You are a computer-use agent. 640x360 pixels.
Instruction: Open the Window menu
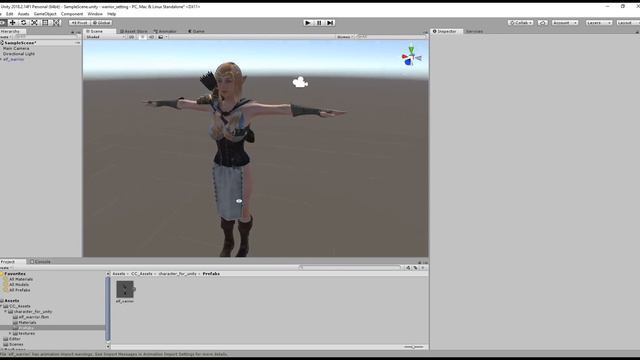(95, 14)
